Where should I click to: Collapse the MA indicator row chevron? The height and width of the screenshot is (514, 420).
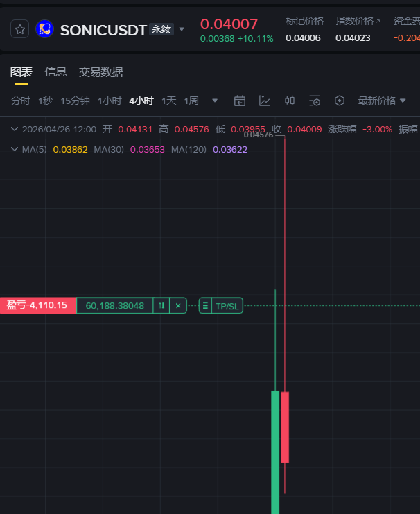(15, 149)
